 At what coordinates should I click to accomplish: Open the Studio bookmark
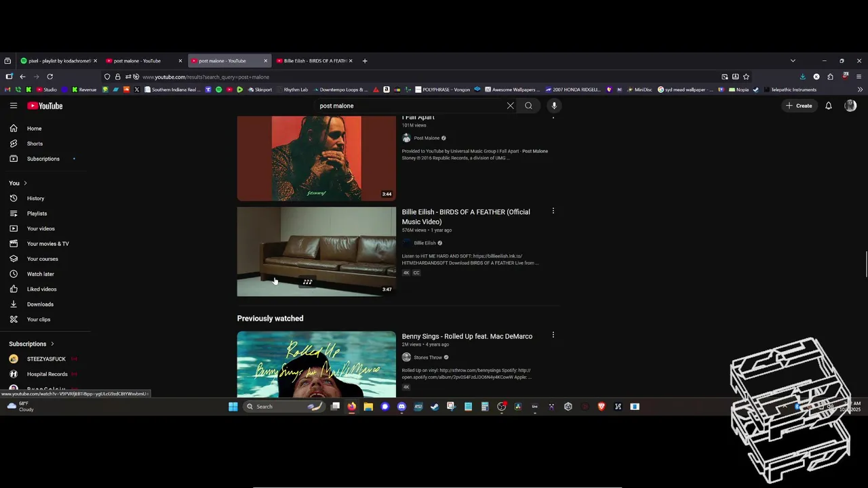(x=47, y=89)
